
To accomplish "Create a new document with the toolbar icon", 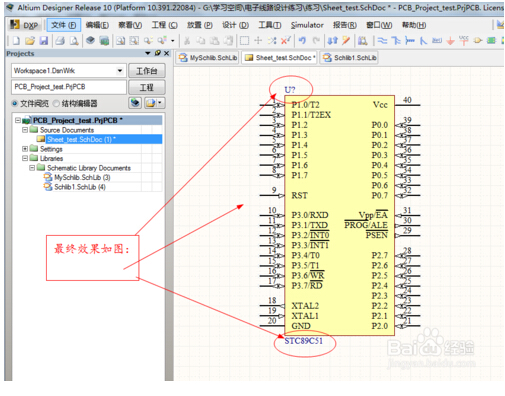I will point(16,41).
